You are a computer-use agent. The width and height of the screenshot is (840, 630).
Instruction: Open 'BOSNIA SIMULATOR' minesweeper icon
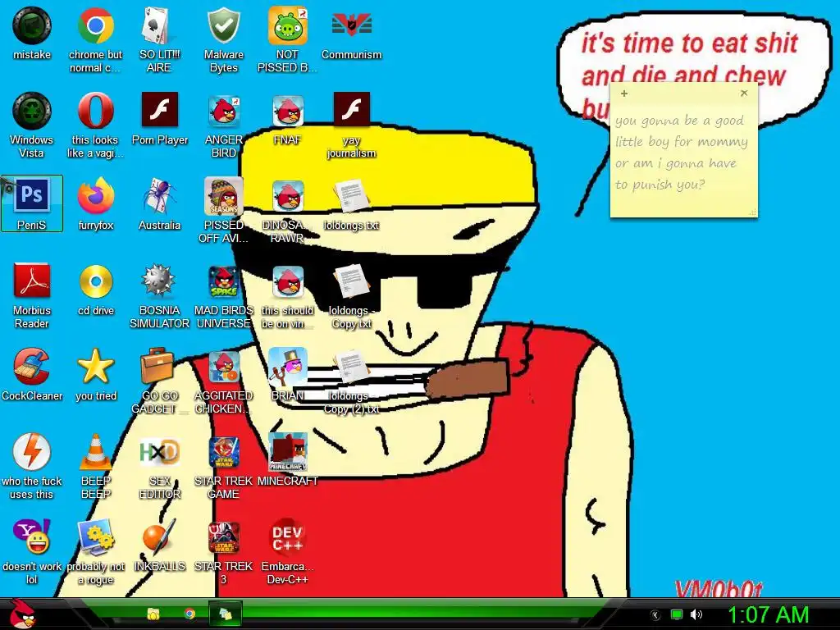pyautogui.click(x=159, y=295)
